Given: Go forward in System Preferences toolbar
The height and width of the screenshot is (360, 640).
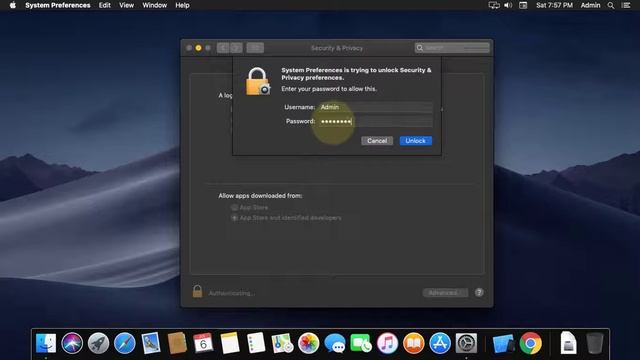Looking at the screenshot, I should pyautogui.click(x=236, y=48).
